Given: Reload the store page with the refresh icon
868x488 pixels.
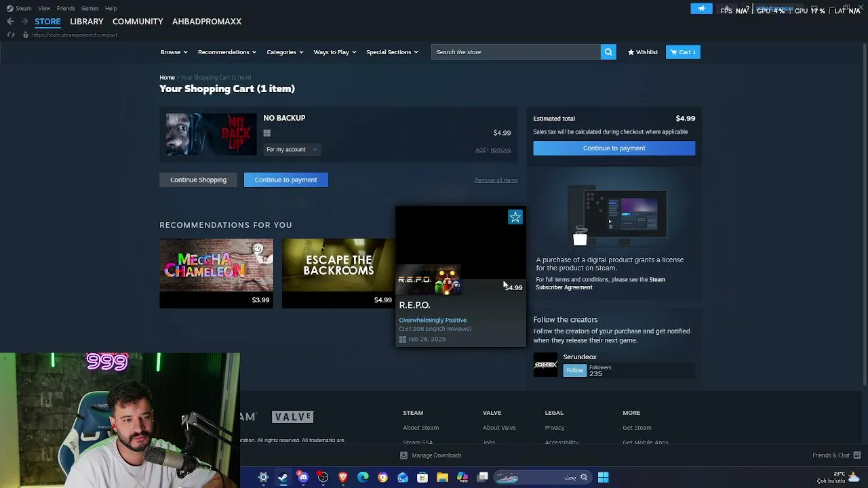Looking at the screenshot, I should (11, 35).
